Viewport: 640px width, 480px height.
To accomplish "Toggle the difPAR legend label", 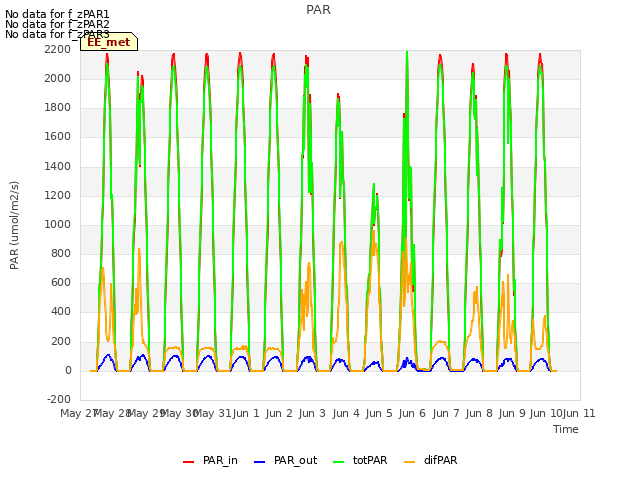I will (440, 460).
